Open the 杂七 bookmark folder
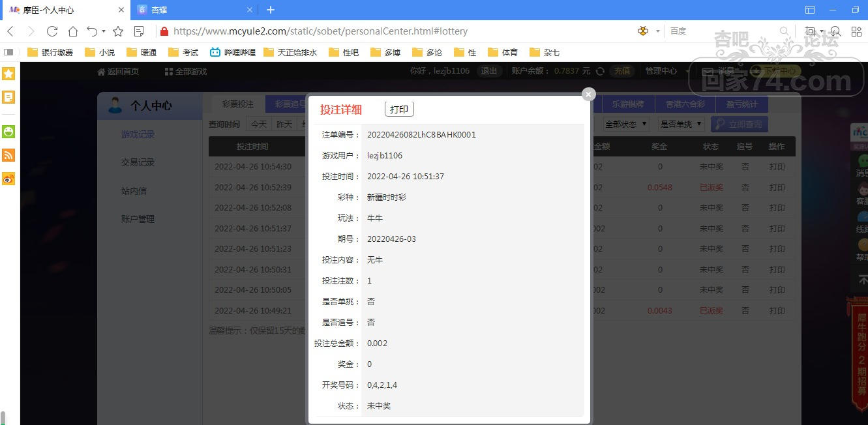The image size is (868, 425). (545, 52)
